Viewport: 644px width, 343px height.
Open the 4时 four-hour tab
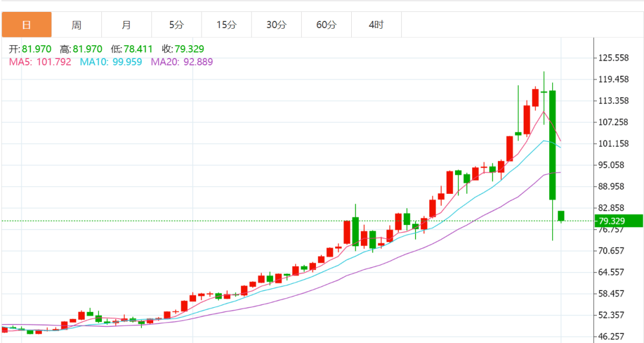[376, 25]
